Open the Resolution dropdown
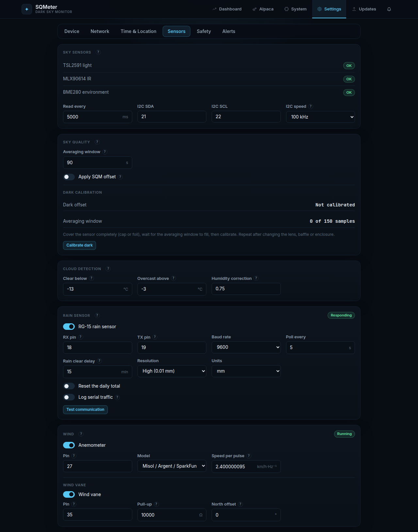The width and height of the screenshot is (418, 532). click(x=172, y=371)
